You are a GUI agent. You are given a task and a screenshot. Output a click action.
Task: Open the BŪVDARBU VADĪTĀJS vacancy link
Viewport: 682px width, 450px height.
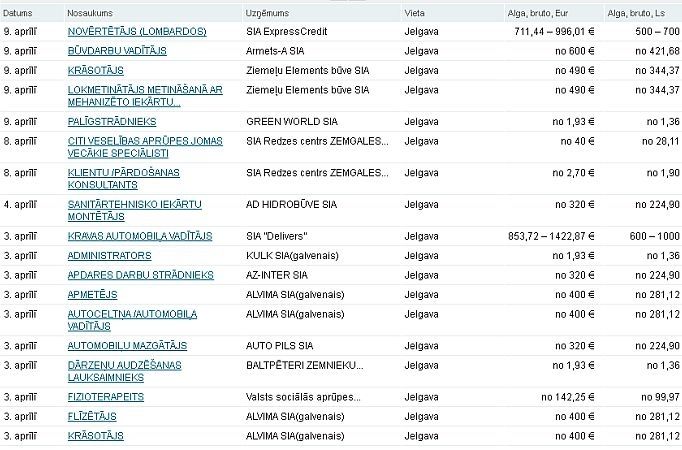click(116, 50)
